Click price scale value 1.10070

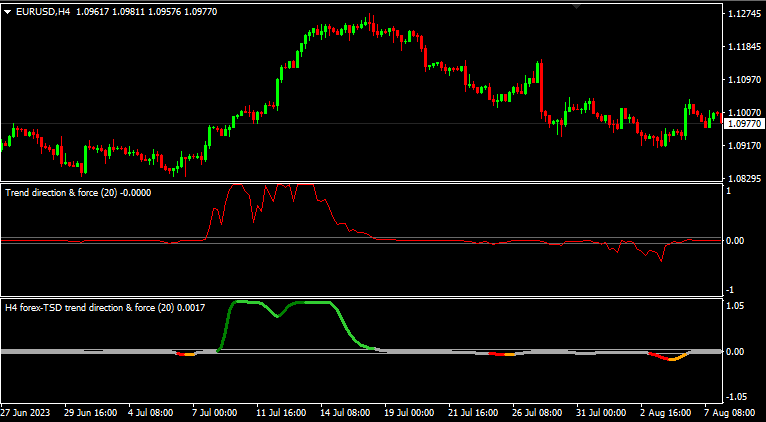(745, 112)
